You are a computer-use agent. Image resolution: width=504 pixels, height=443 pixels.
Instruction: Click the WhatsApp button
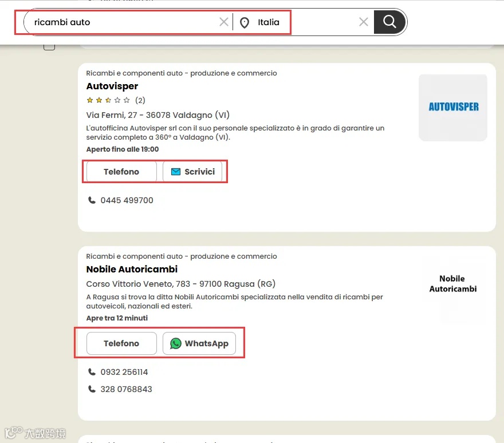(x=199, y=343)
